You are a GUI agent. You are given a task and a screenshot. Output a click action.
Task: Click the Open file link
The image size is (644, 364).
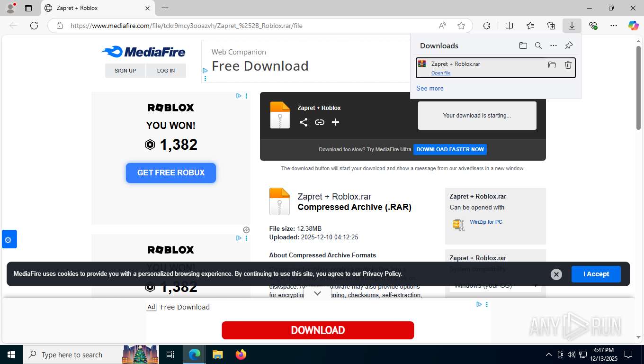(x=441, y=73)
